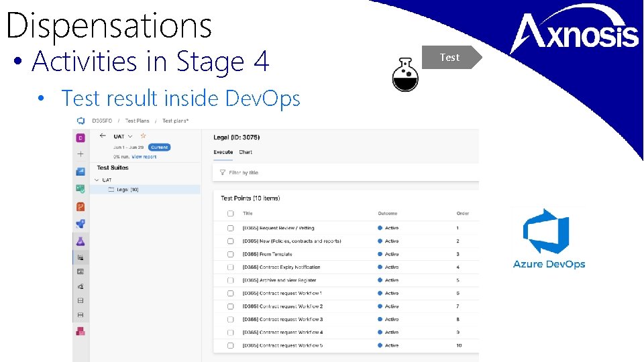
Task: Click '[D365] Archive and view Register' title
Action: (x=279, y=280)
